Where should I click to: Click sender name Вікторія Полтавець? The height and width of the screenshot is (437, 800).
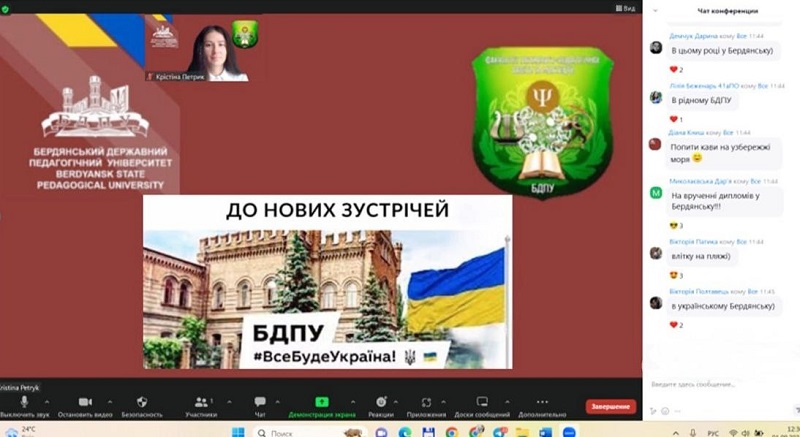point(699,291)
